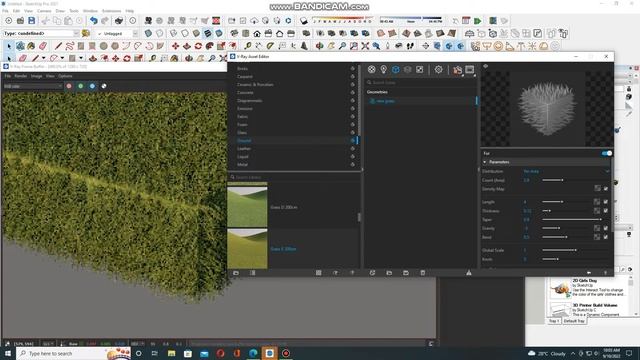
Task: Open V-Ray Settings gear icon
Action: click(x=438, y=70)
